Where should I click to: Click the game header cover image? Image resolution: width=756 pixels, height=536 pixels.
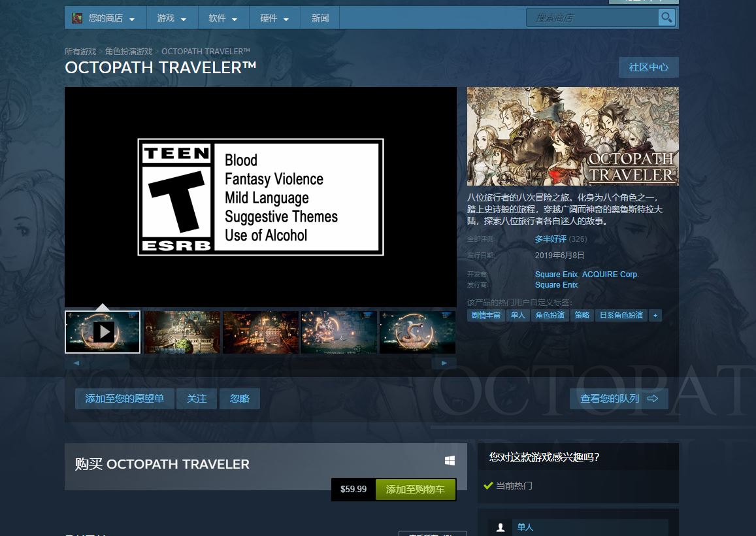tap(573, 136)
